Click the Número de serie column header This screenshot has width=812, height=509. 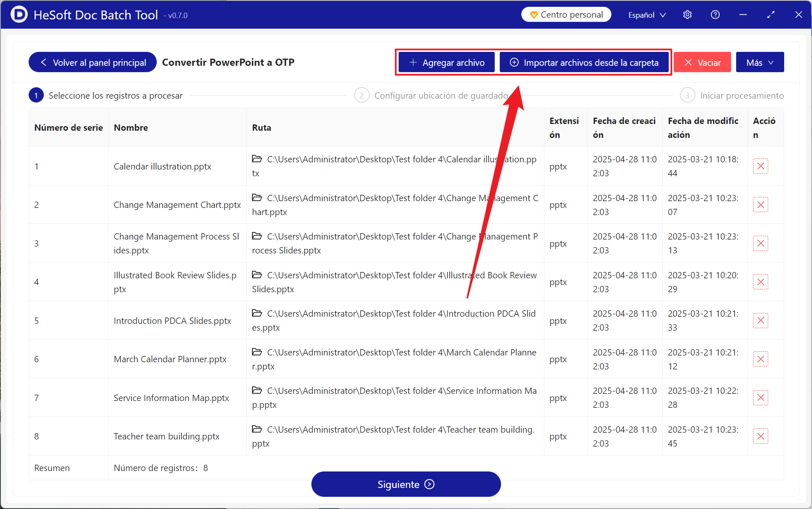tap(69, 128)
